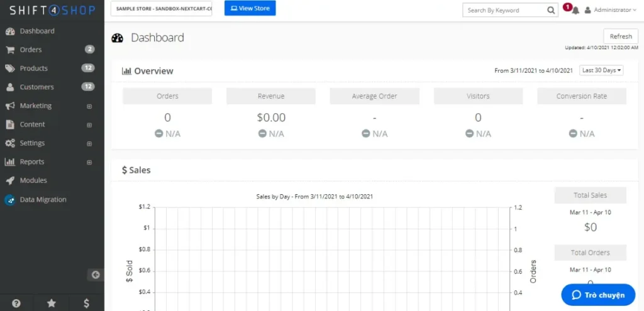Click the Total Orders panel header
The height and width of the screenshot is (311, 644).
pyautogui.click(x=590, y=253)
